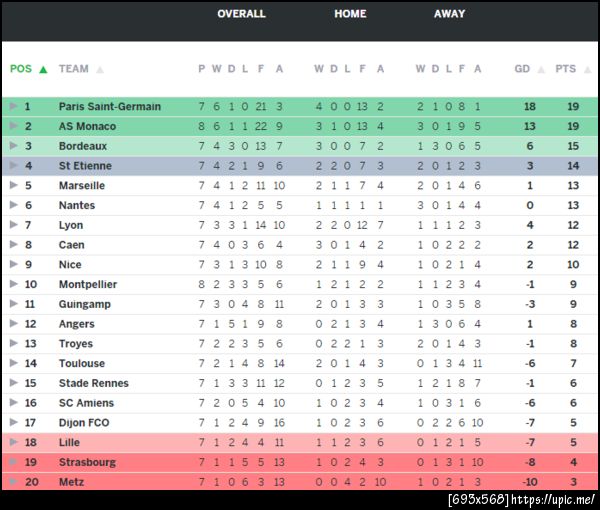600x510 pixels.
Task: Select the AWAY tab
Action: pyautogui.click(x=449, y=14)
